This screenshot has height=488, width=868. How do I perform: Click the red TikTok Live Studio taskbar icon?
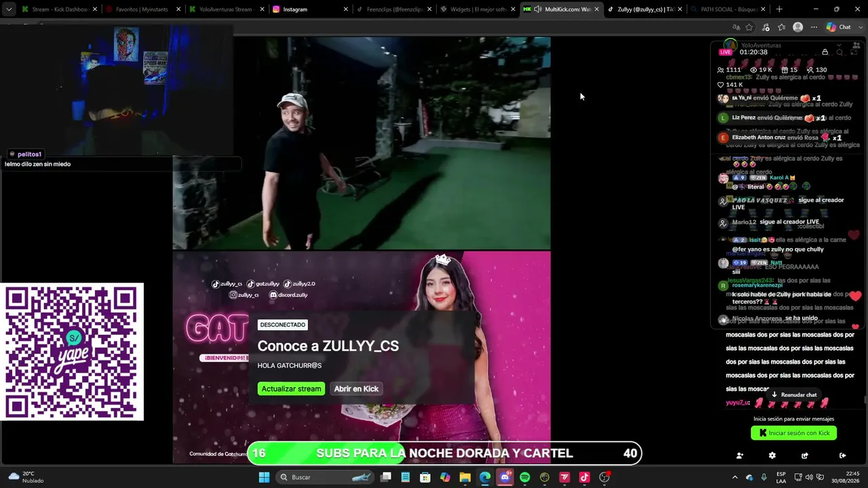(x=564, y=477)
